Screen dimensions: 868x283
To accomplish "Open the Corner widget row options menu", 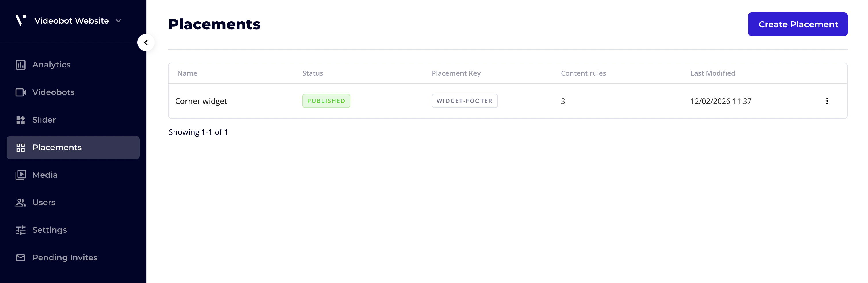I will click(x=827, y=101).
